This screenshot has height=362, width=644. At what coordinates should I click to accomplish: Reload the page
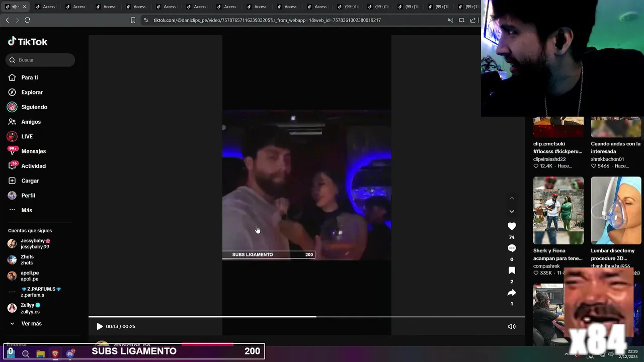[x=27, y=20]
